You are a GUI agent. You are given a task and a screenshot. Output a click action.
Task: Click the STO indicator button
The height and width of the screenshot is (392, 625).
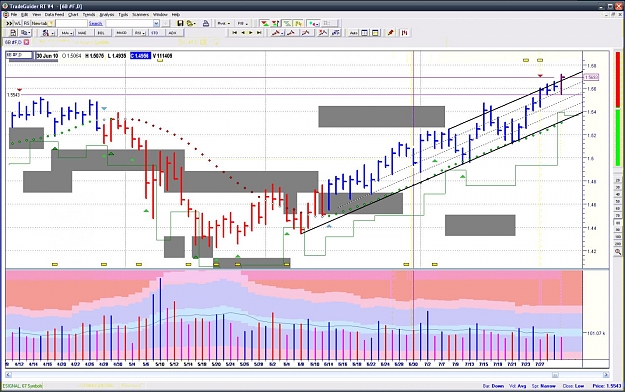coord(155,33)
